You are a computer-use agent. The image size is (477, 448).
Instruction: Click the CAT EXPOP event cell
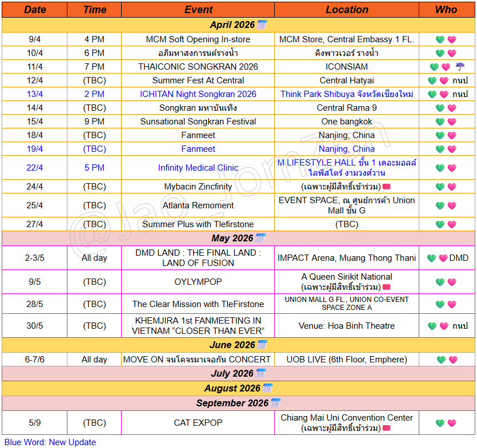tap(198, 422)
